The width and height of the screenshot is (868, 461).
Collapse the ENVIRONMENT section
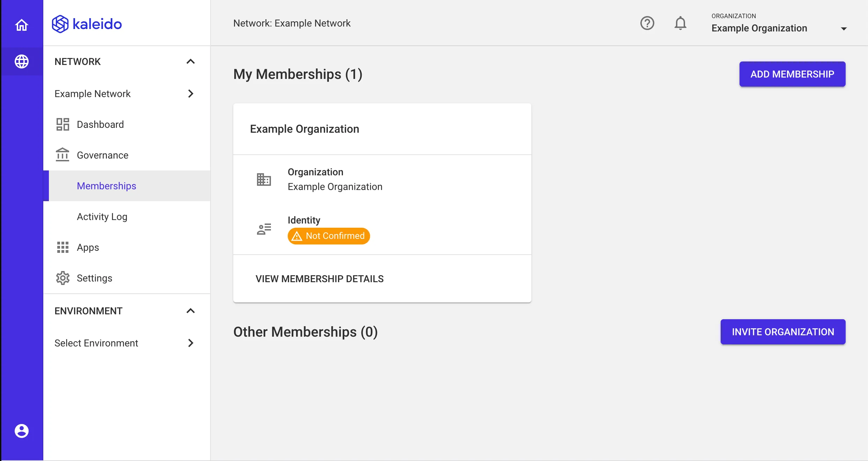click(x=191, y=311)
